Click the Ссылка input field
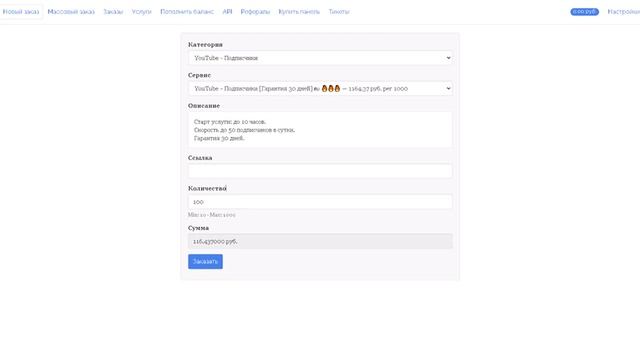640x360 pixels. (x=320, y=171)
